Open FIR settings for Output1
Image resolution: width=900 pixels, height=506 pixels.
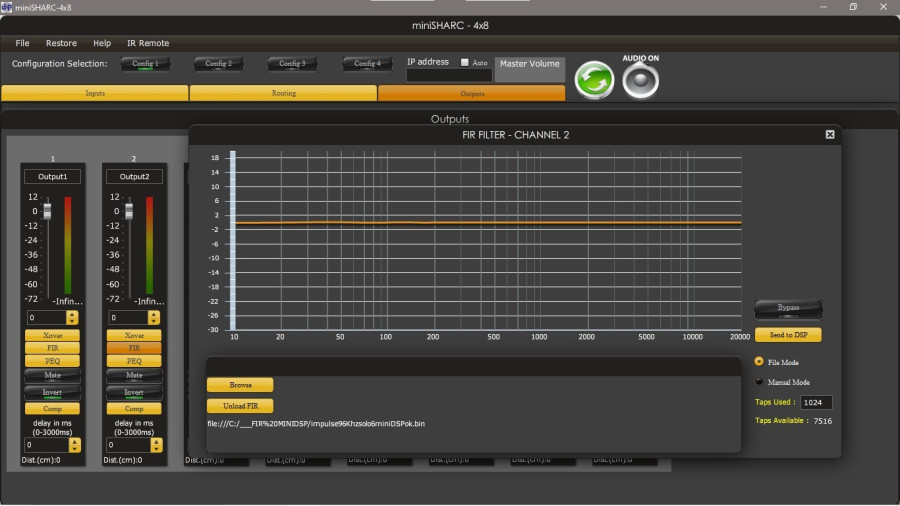[x=52, y=348]
